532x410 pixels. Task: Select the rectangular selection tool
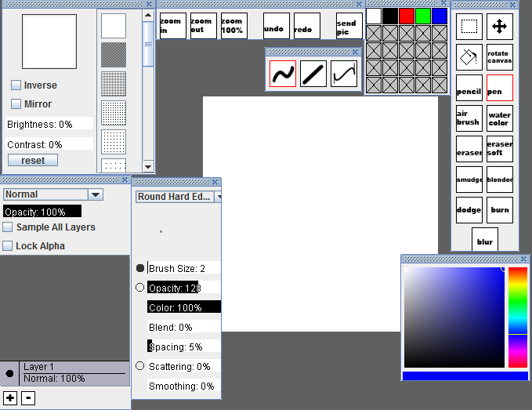click(x=469, y=27)
